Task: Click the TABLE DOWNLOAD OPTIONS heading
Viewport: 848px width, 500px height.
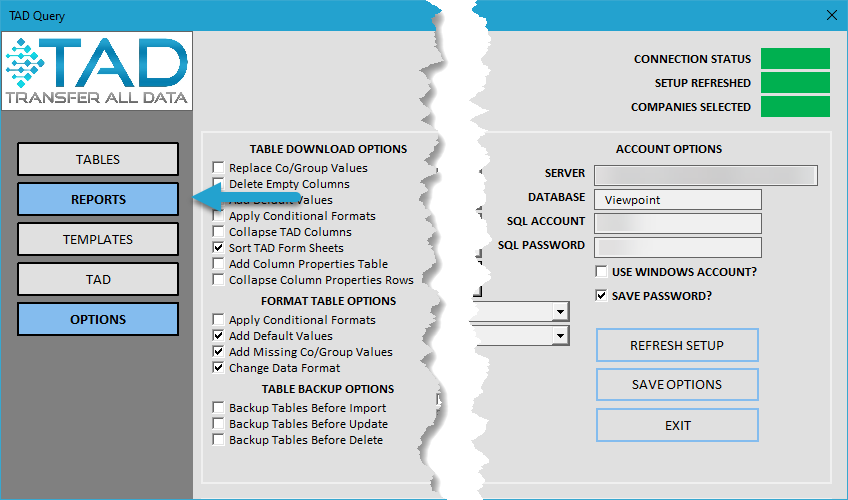Action: pyautogui.click(x=328, y=149)
